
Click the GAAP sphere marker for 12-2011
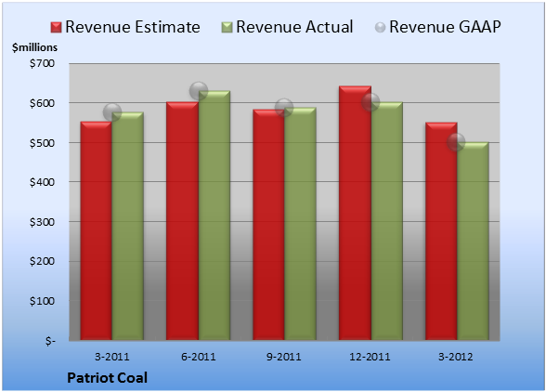[370, 102]
